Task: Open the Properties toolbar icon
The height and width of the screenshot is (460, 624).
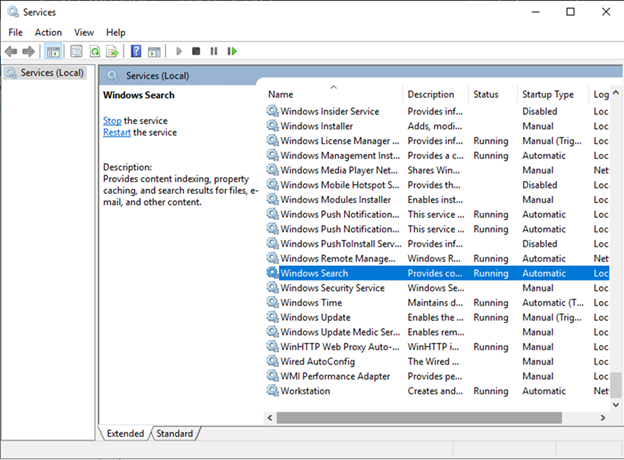Action: [x=76, y=51]
